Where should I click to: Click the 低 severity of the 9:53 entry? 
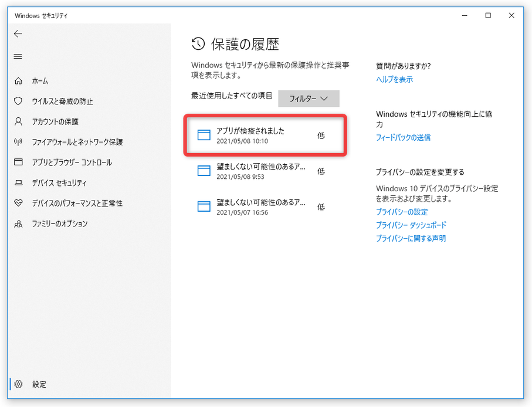click(x=321, y=171)
